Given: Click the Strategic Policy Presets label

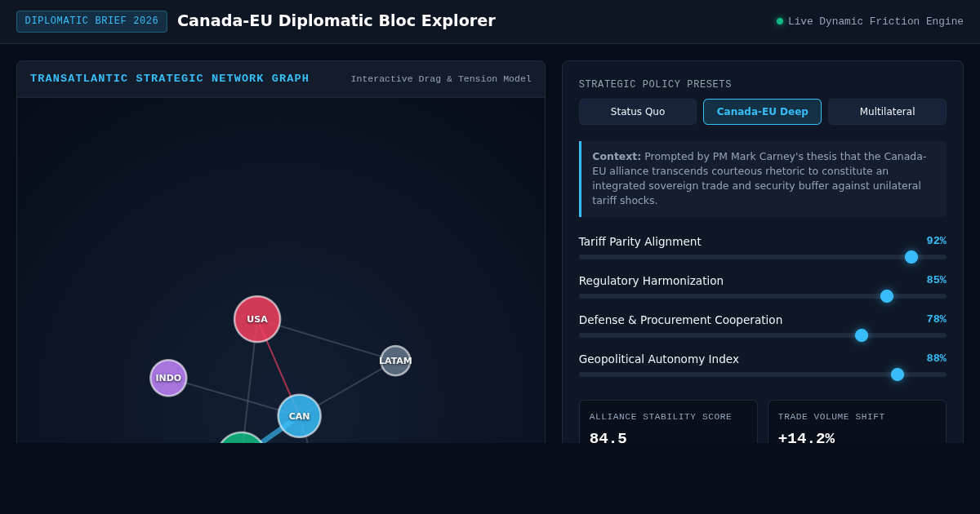Looking at the screenshot, I should (655, 85).
